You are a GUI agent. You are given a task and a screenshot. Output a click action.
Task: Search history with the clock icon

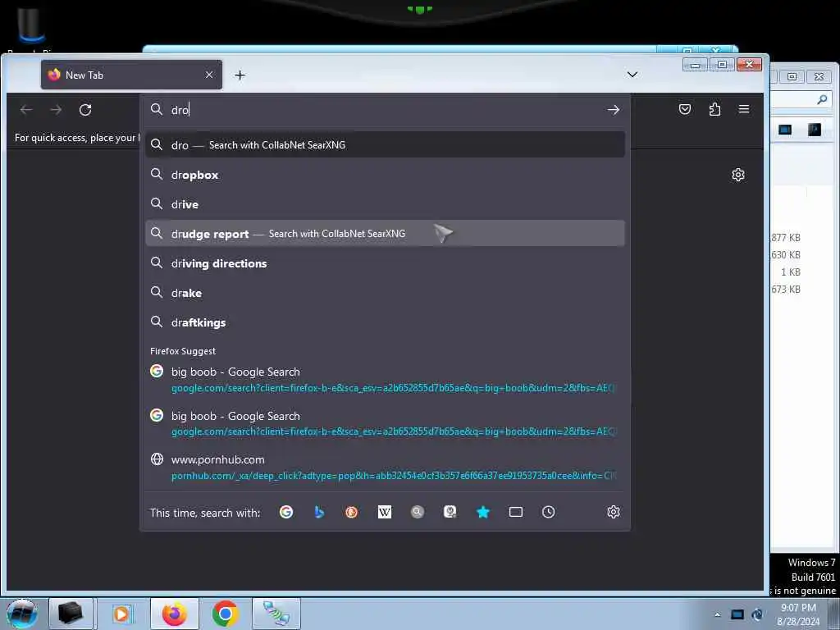[x=549, y=512]
